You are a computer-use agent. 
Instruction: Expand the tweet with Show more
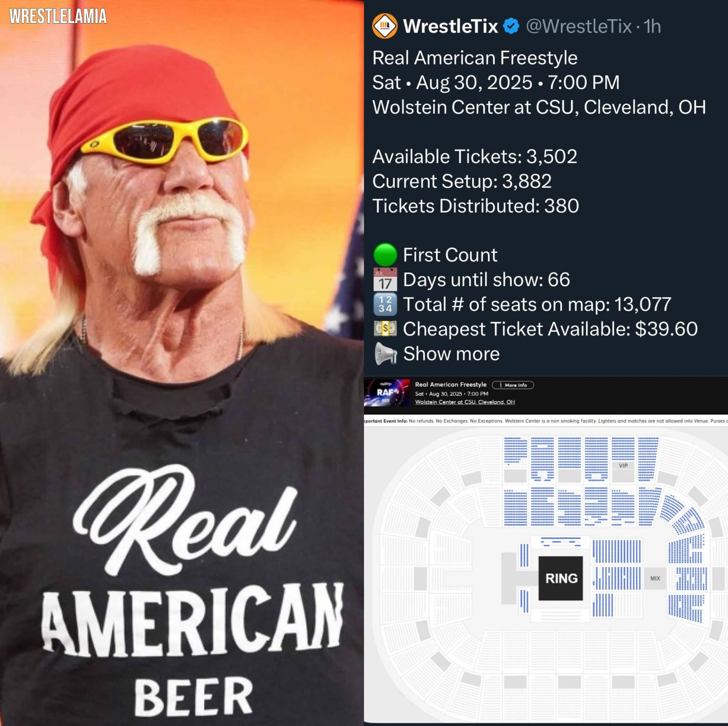[451, 353]
